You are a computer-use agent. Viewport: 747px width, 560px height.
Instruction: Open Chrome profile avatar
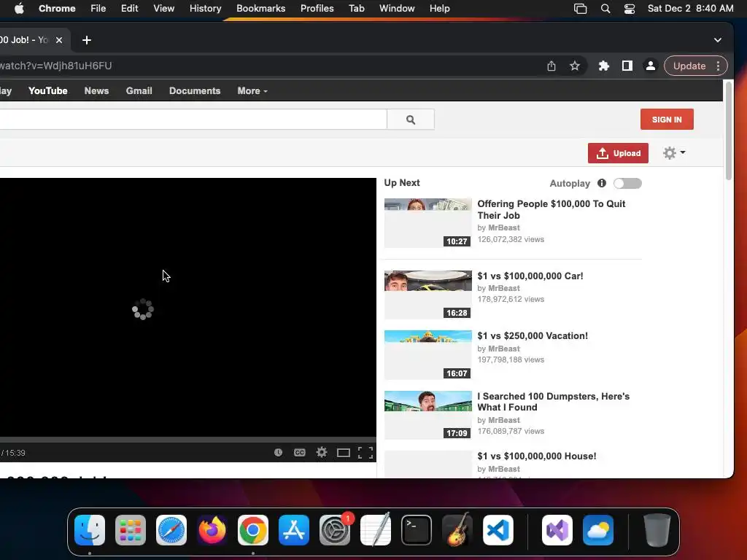(650, 66)
